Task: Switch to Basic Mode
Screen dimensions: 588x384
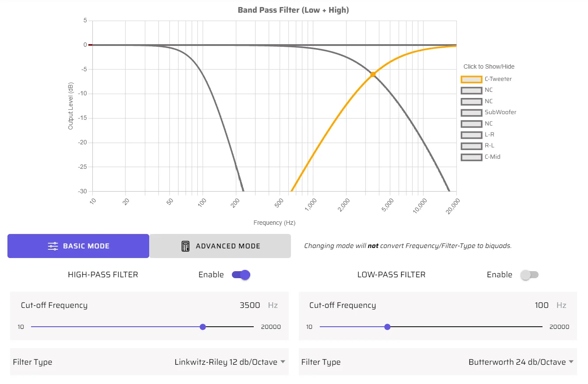Action: pyautogui.click(x=78, y=246)
